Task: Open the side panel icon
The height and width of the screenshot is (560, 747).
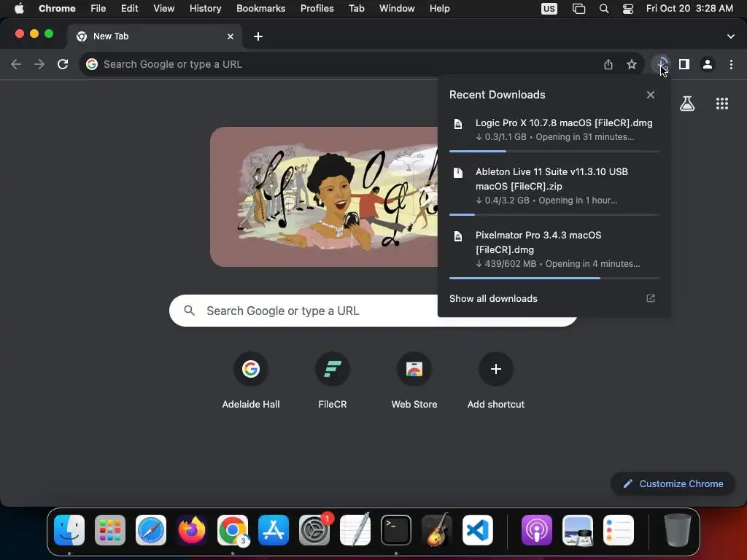Action: 684,64
